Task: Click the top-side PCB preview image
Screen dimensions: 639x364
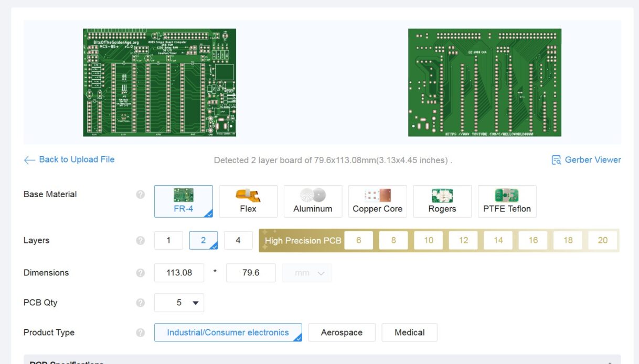Action: click(x=159, y=82)
